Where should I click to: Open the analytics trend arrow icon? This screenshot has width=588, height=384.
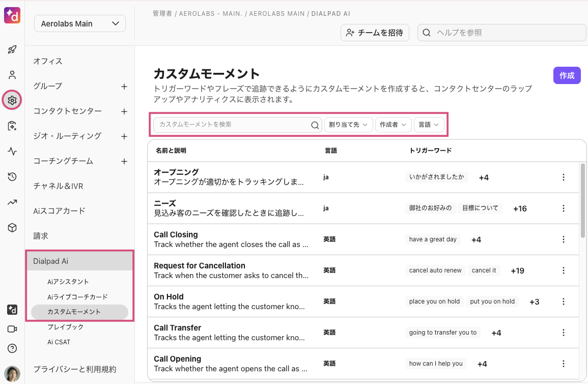point(12,202)
